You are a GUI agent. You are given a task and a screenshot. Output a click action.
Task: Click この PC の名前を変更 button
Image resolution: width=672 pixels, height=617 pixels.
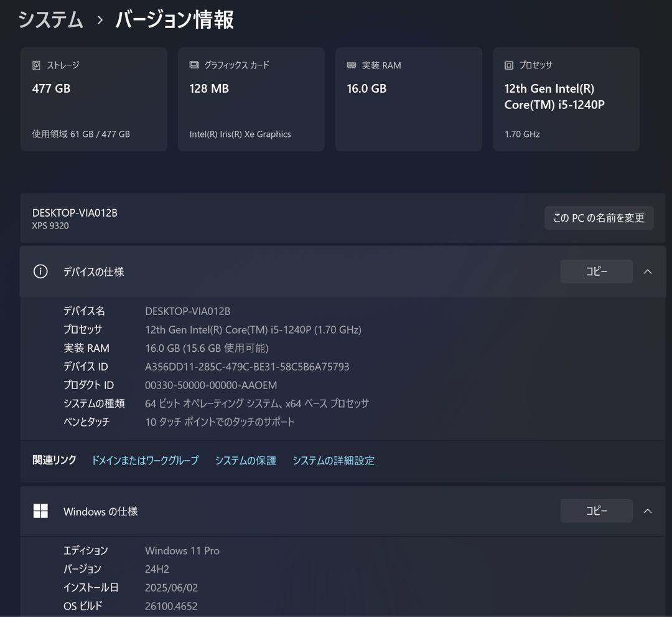[x=599, y=218]
